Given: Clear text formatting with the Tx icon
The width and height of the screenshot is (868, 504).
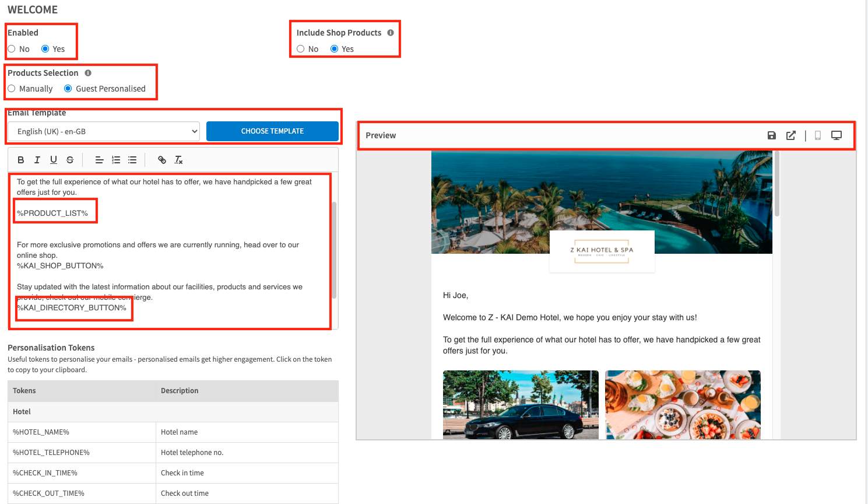Looking at the screenshot, I should click(x=178, y=160).
